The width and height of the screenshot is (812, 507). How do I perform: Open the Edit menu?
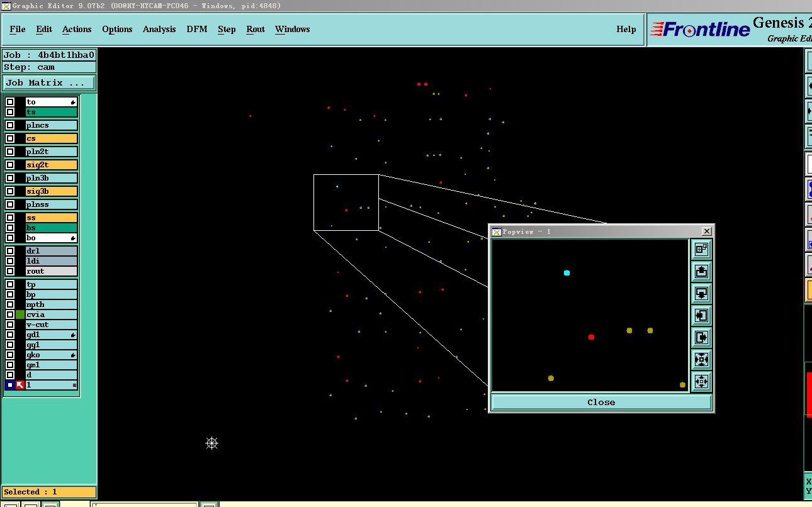[x=44, y=29]
